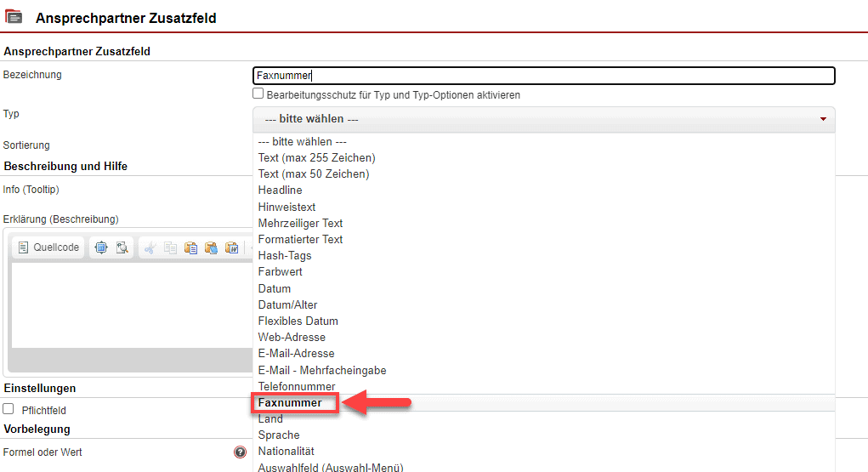Click the Quellcode source button in editor

pyautogui.click(x=48, y=247)
